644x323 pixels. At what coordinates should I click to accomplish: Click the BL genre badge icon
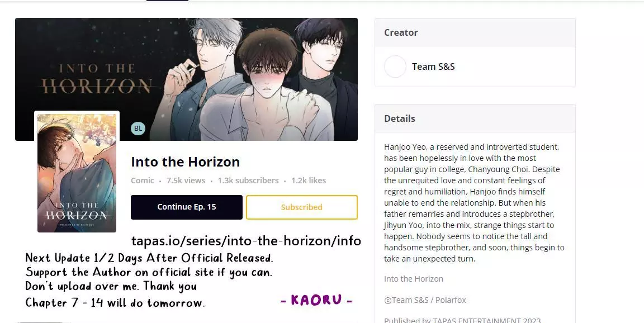(x=138, y=129)
